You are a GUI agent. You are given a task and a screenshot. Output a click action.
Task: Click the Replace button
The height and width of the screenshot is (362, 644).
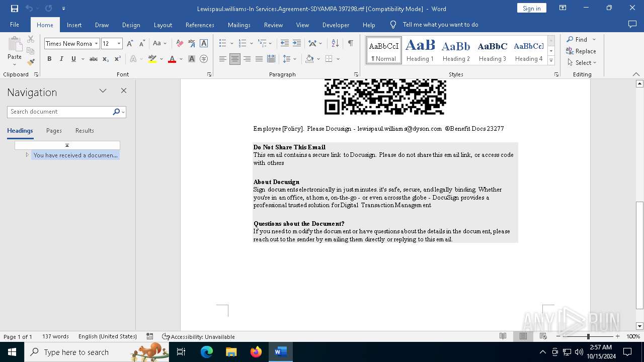581,51
